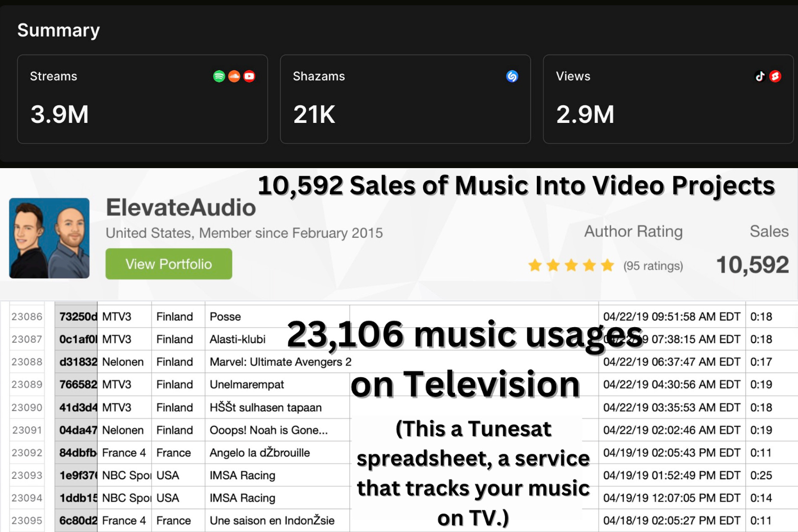Select the d31832 ID cell

77,362
